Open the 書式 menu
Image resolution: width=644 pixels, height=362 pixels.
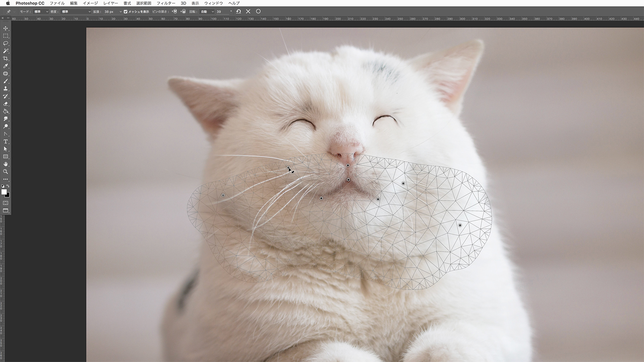[127, 3]
